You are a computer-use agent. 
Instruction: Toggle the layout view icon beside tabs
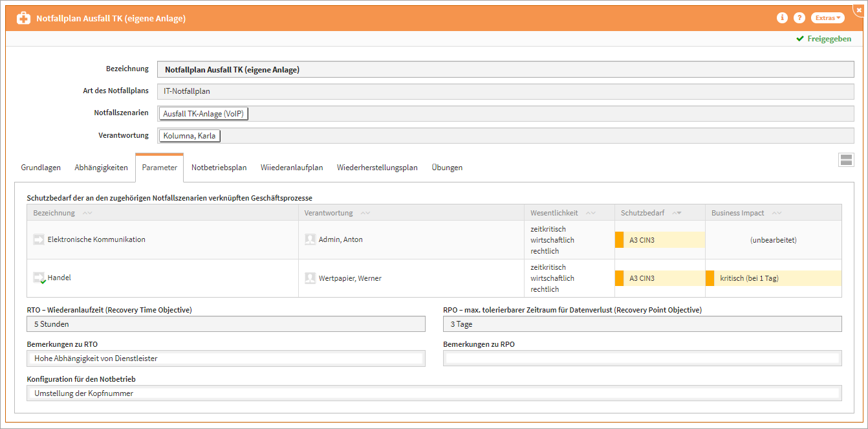846,160
